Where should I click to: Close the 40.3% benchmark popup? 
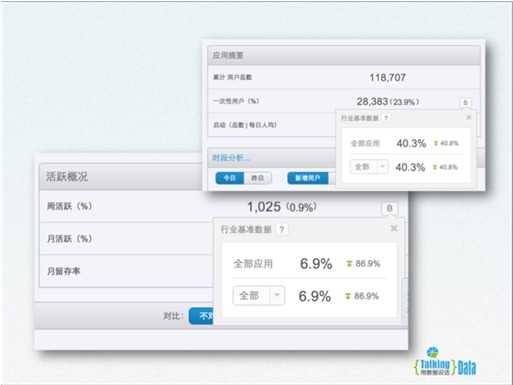[468, 117]
